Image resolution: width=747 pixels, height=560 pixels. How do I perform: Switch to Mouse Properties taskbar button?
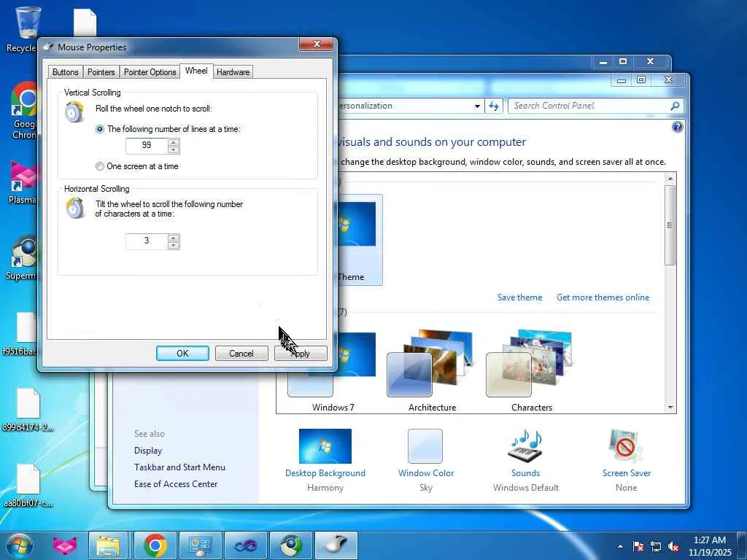336,545
